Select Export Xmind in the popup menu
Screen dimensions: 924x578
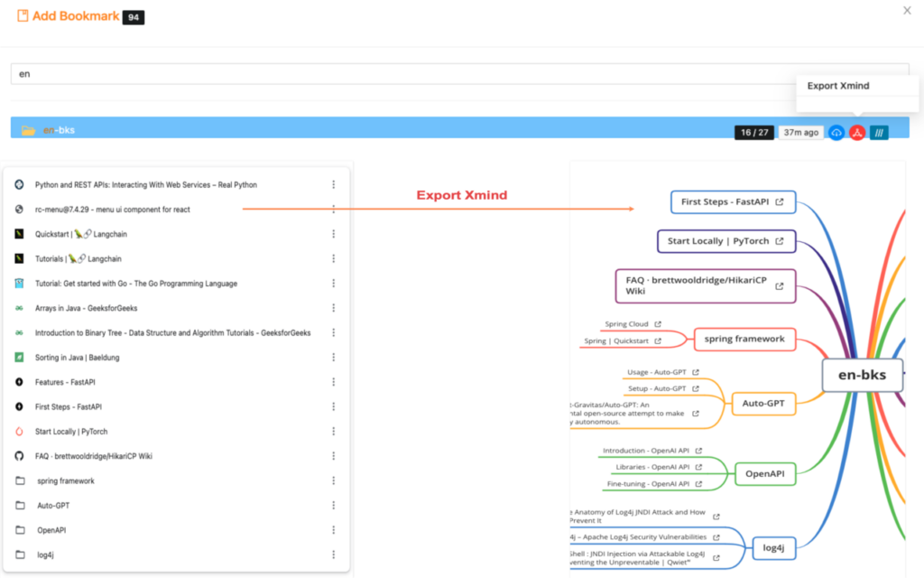click(x=838, y=86)
